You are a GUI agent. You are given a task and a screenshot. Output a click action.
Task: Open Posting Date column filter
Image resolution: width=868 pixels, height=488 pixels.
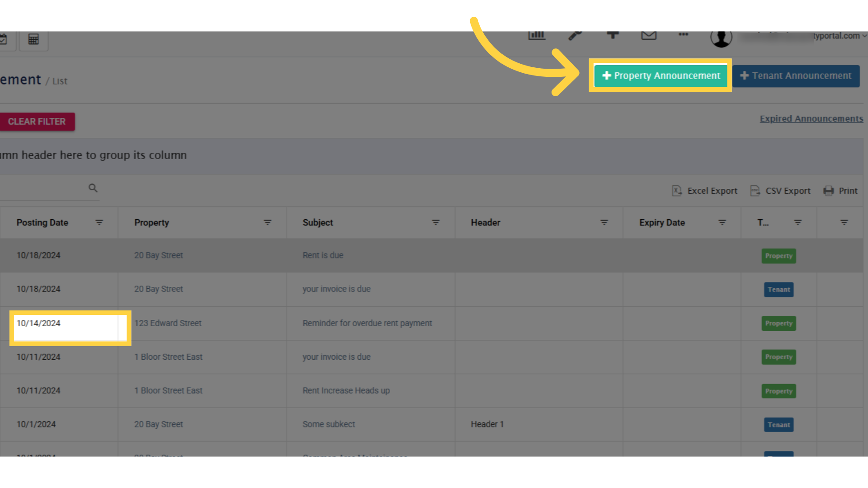point(99,222)
